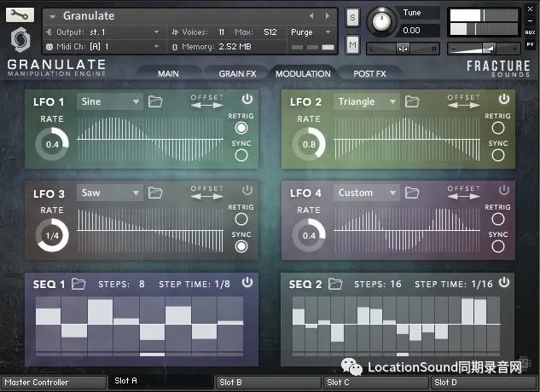
Task: Open SEQ 1 preset folder icon
Action: pyautogui.click(x=78, y=284)
